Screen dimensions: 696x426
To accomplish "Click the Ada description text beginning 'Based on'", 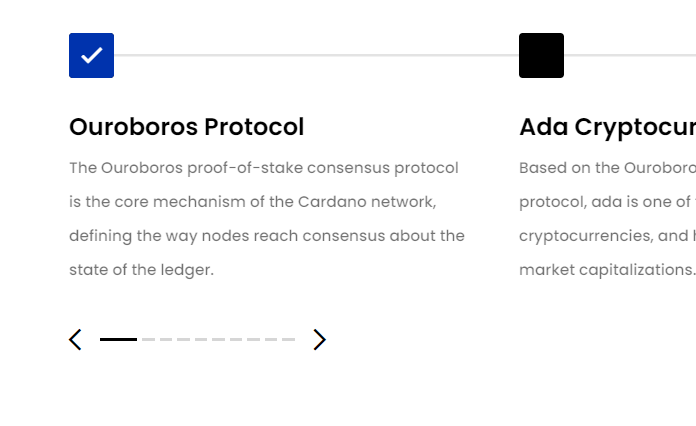I will tap(608, 219).
